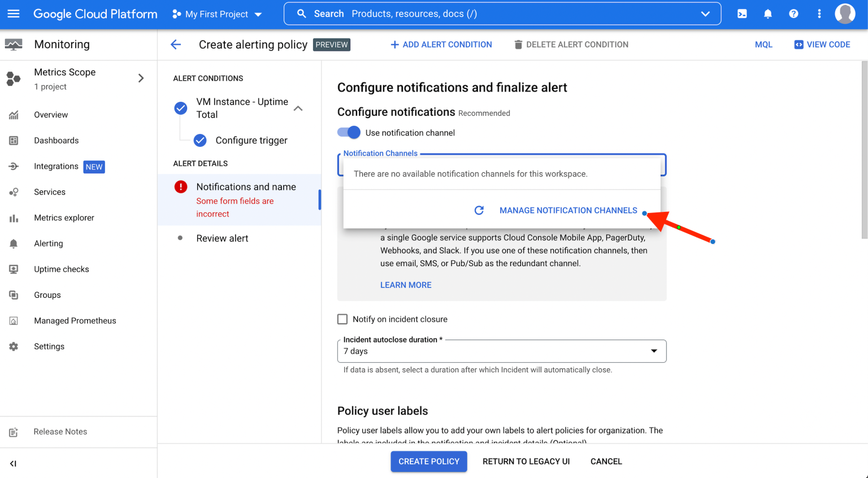Screen dimensions: 868x478
Task: Click the Alerting bell icon in sidebar
Action: click(x=14, y=244)
